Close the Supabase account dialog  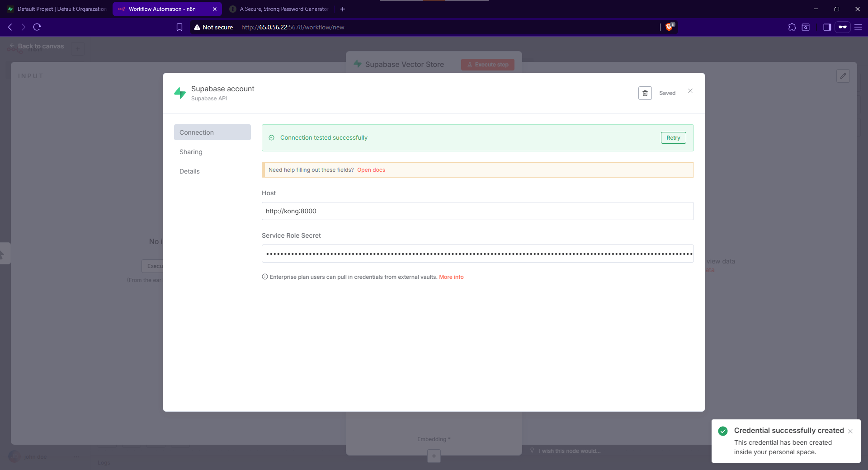pyautogui.click(x=690, y=91)
